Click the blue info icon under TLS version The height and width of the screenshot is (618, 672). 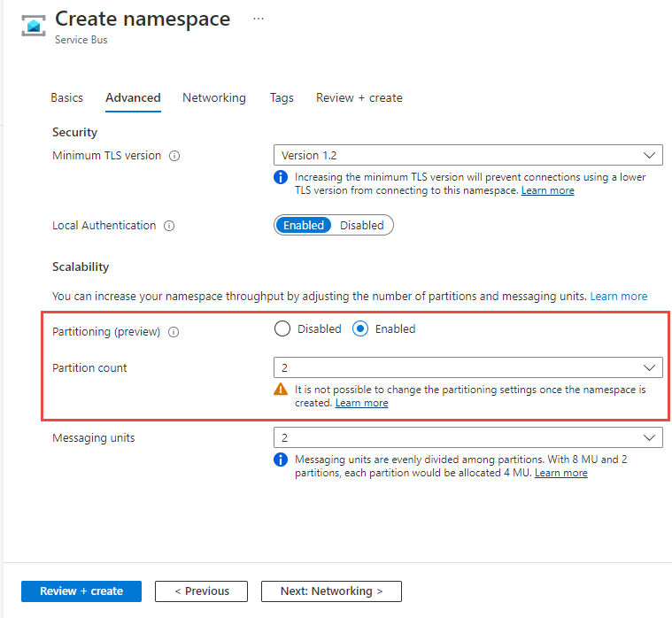coord(281,177)
